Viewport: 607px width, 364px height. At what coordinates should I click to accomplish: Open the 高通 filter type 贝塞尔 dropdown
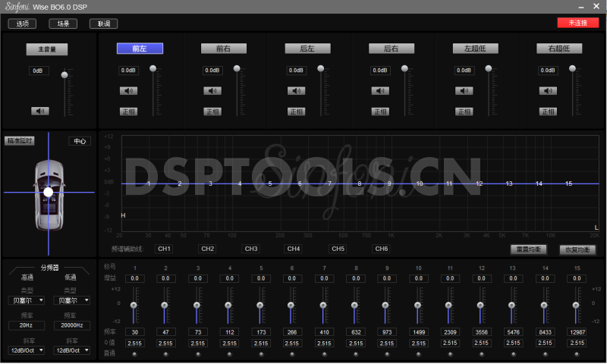click(27, 300)
